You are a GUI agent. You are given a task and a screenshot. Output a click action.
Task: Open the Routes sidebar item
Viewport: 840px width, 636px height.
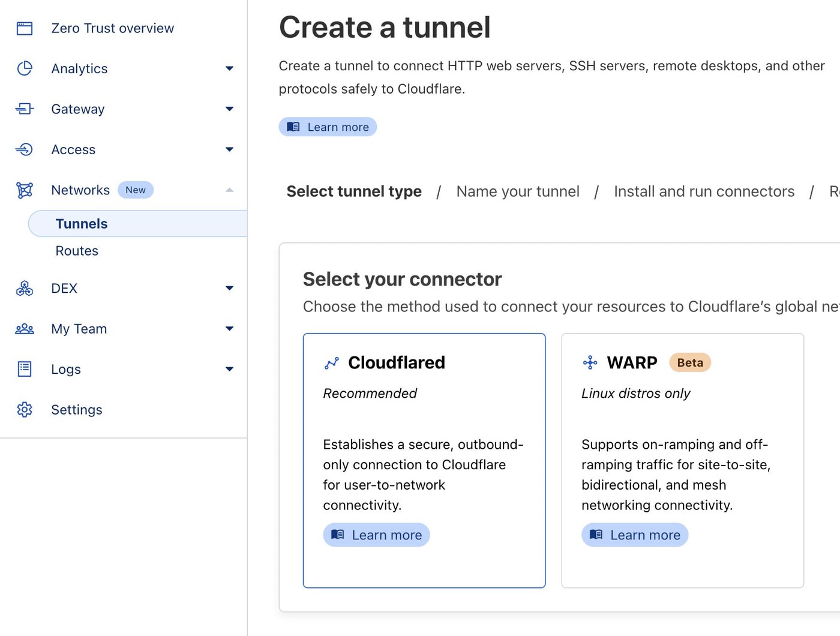pos(77,251)
